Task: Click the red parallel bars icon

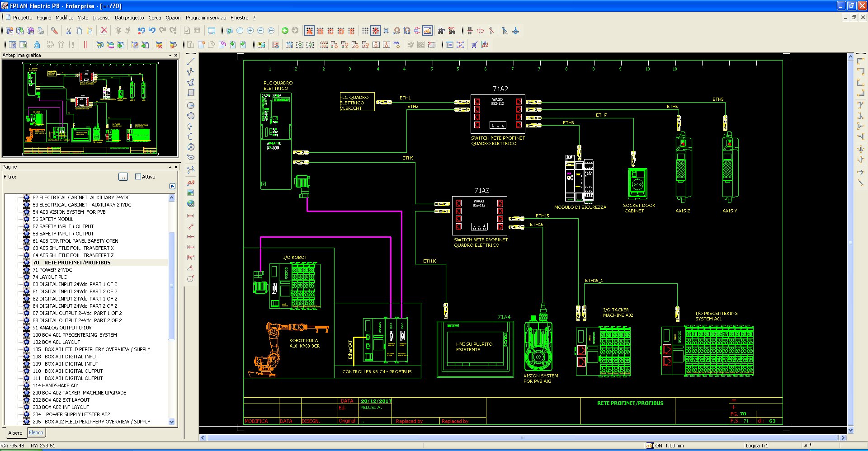Action: 85,45
